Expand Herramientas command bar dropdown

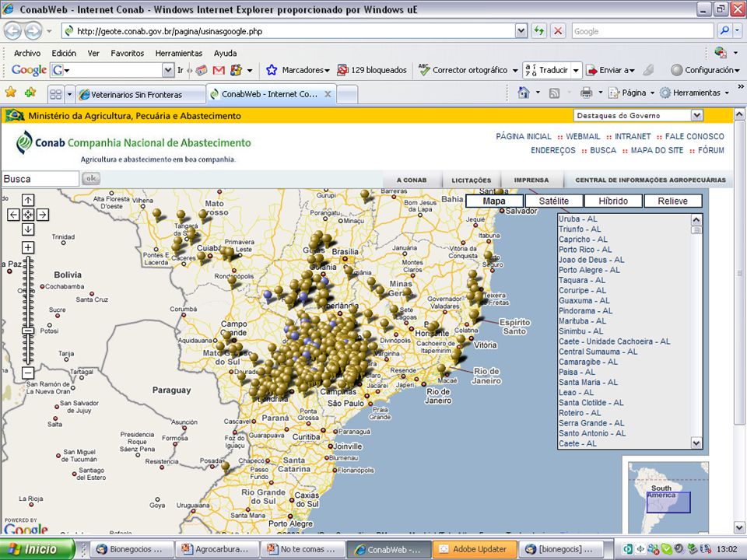click(727, 93)
